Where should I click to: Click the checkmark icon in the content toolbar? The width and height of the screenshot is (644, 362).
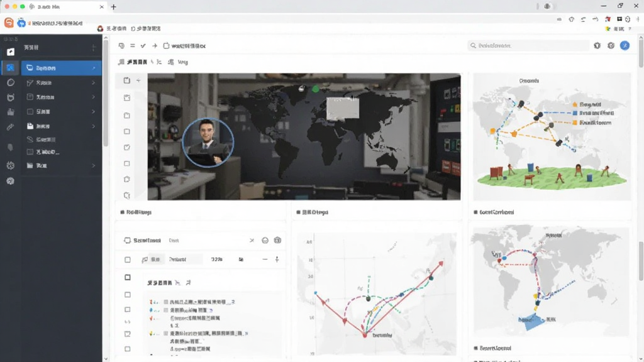point(143,45)
